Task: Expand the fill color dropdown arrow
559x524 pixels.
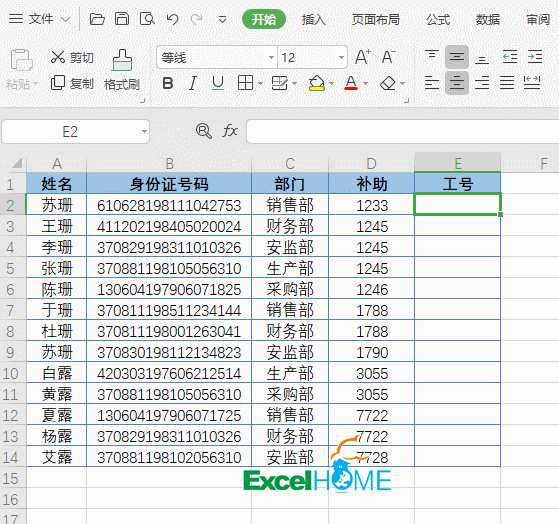Action: tap(332, 84)
